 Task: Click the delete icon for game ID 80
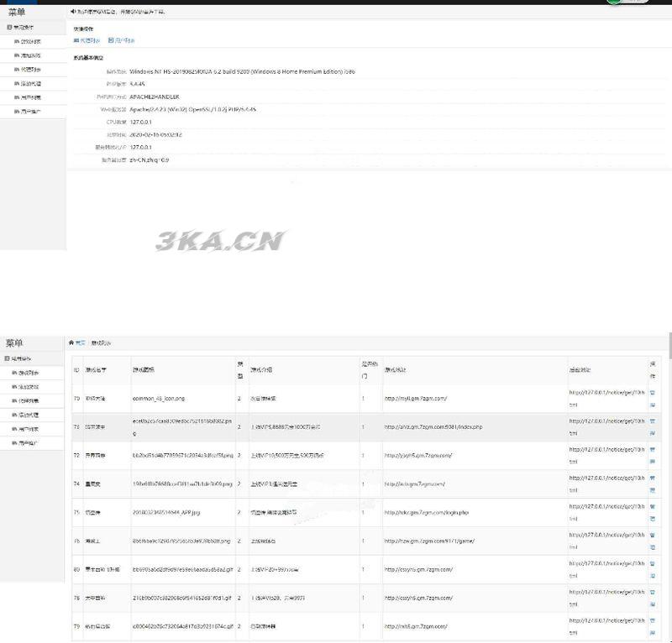(653, 562)
